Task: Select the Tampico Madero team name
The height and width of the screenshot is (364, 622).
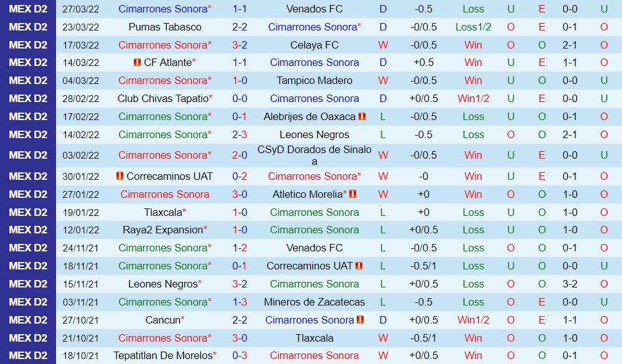Action: (x=314, y=80)
